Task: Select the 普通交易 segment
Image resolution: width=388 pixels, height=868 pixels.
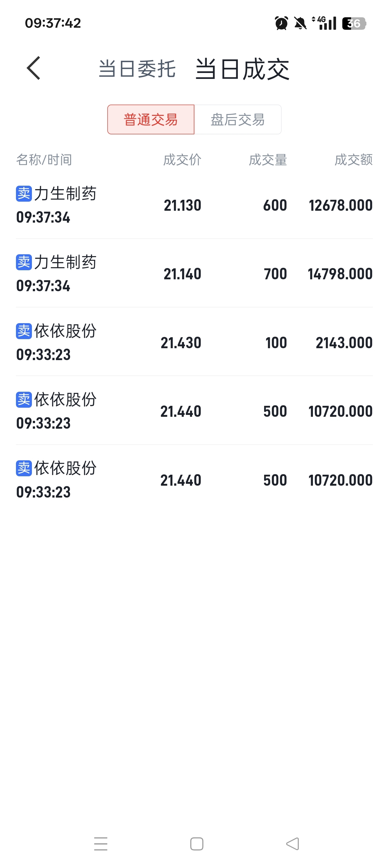Action: (151, 119)
